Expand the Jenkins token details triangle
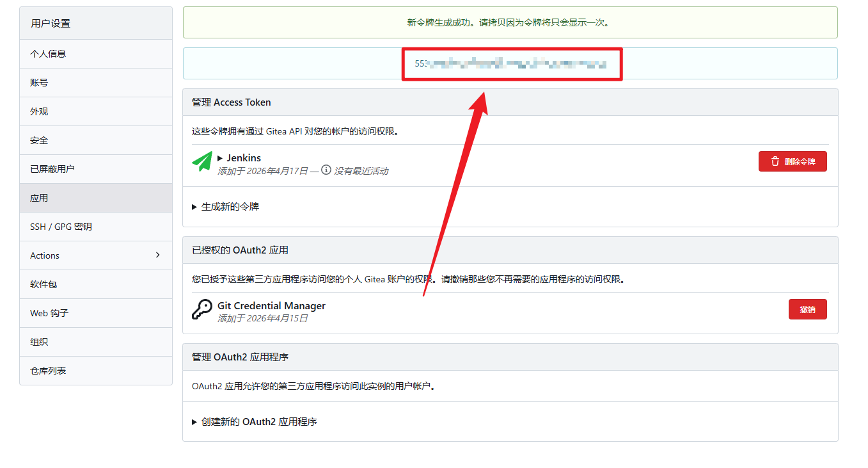Image resolution: width=868 pixels, height=468 pixels. 220,158
